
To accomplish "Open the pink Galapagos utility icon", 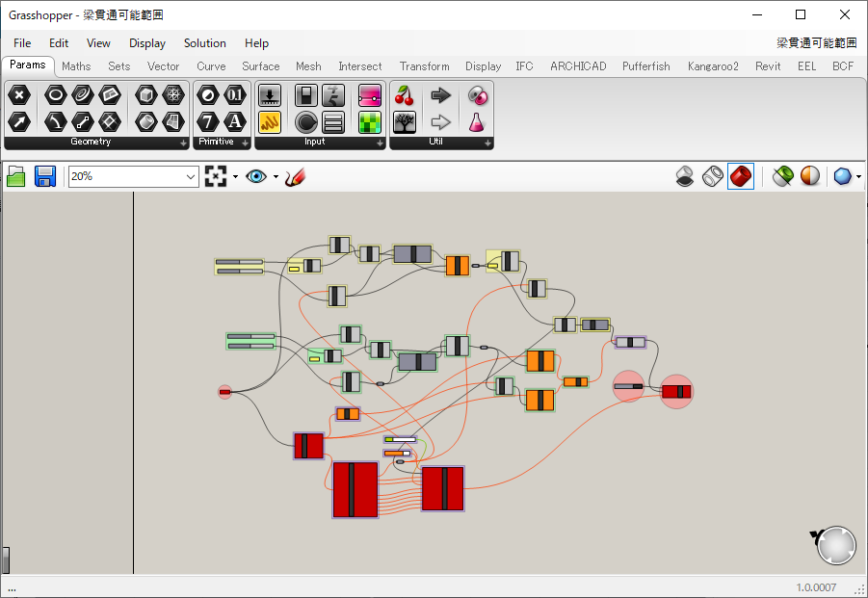I will pos(477,95).
